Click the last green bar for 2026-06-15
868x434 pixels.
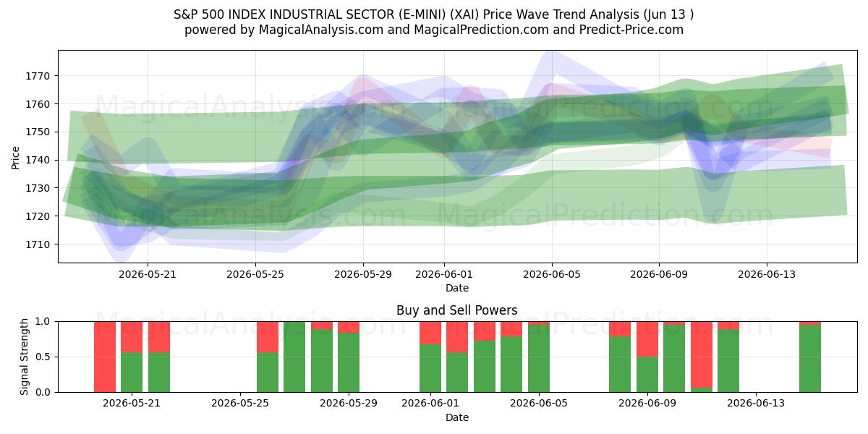click(x=810, y=358)
